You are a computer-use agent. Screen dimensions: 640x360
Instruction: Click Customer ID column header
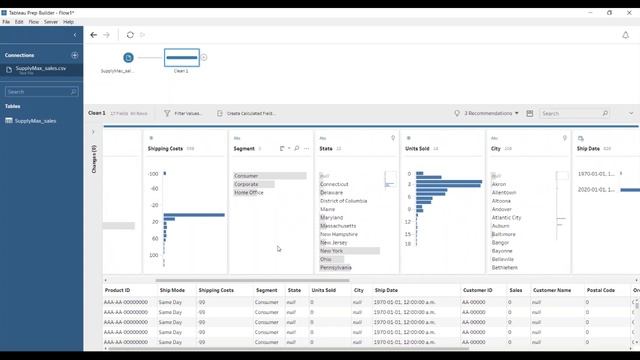(x=478, y=290)
